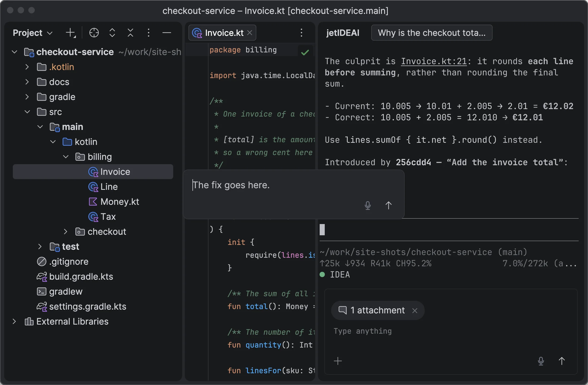Open Project panel options three-dot menu
This screenshot has height=385, width=588.
(x=149, y=33)
